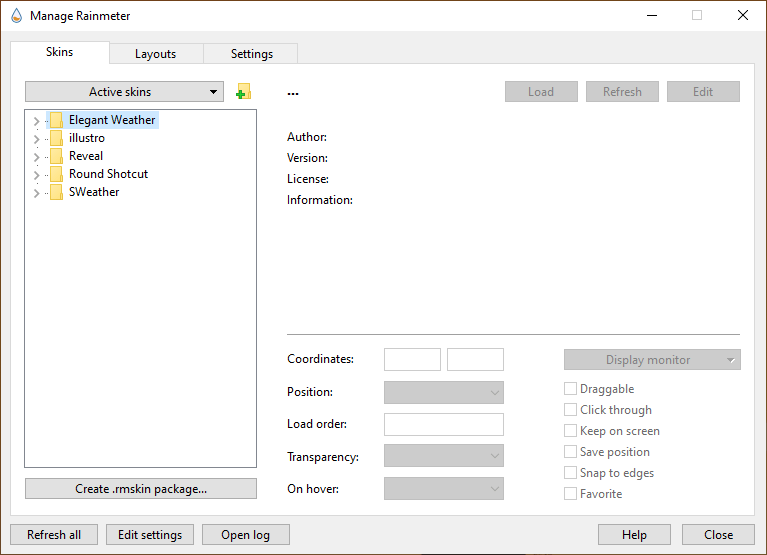This screenshot has width=767, height=555.
Task: Click the Rainmeter droplet icon in title bar
Action: click(x=16, y=16)
